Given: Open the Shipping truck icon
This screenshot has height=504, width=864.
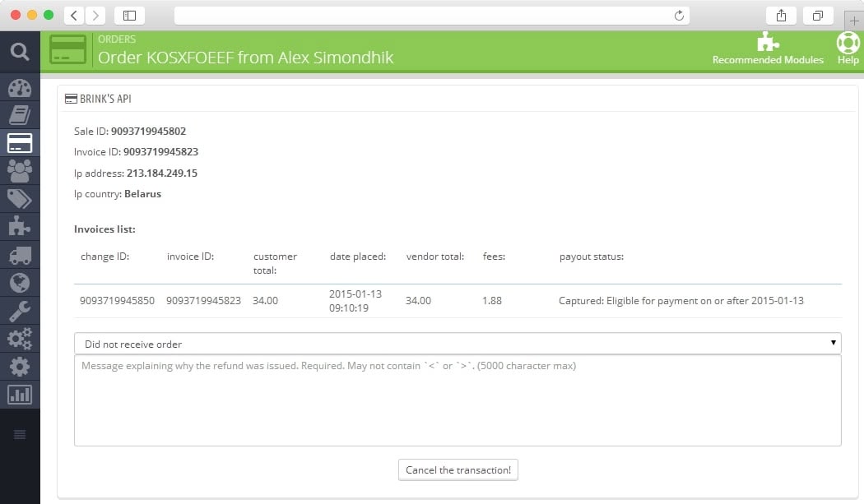Looking at the screenshot, I should click(20, 255).
